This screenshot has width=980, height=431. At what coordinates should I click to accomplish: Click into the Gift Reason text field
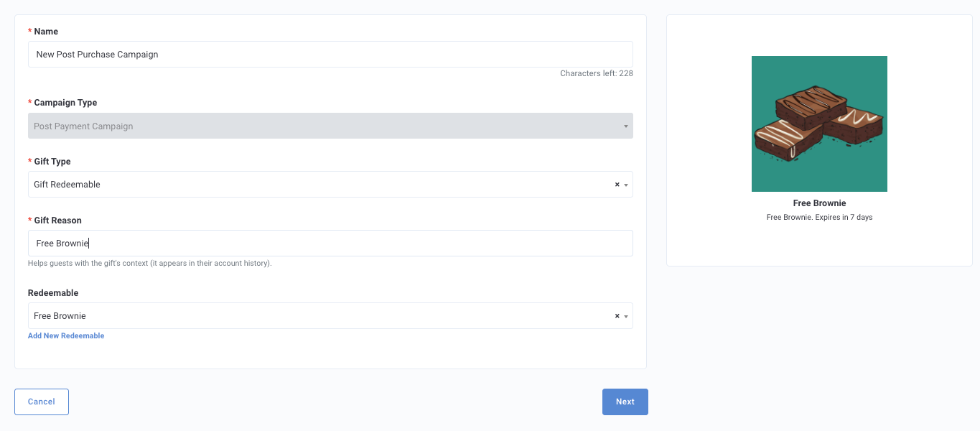330,243
